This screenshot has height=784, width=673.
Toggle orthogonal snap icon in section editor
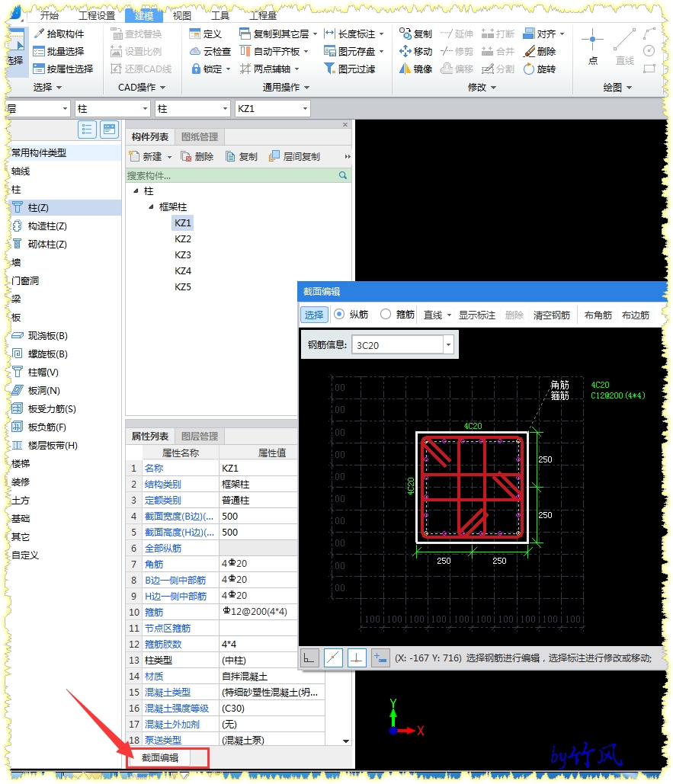coord(309,658)
